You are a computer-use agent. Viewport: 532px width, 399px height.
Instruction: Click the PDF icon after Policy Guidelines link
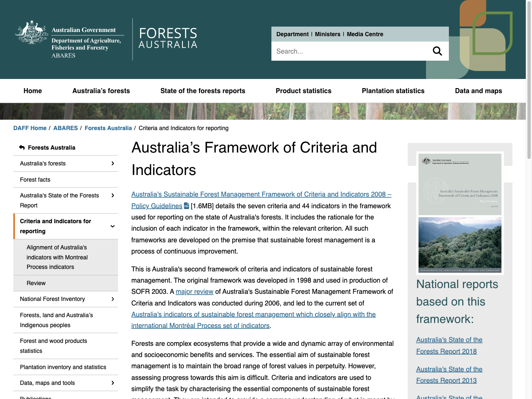click(186, 206)
